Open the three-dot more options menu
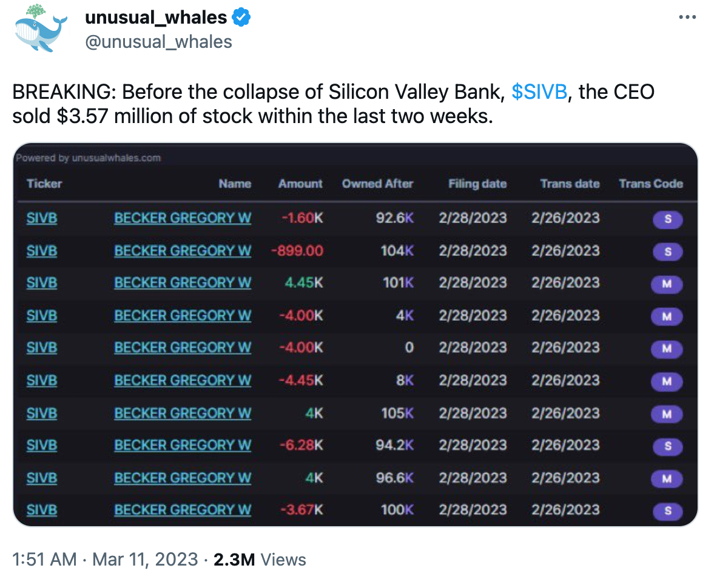The image size is (717, 588). tap(687, 18)
